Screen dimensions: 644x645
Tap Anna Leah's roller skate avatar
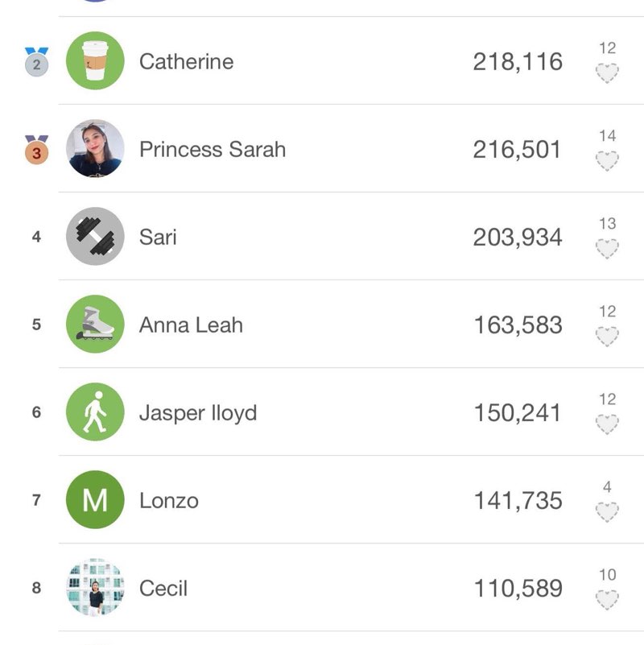tap(95, 325)
